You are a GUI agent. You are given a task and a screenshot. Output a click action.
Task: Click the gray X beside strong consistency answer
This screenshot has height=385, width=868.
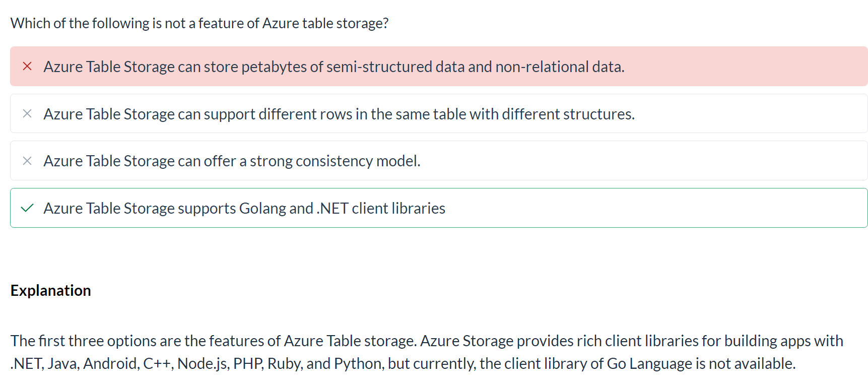pos(27,161)
